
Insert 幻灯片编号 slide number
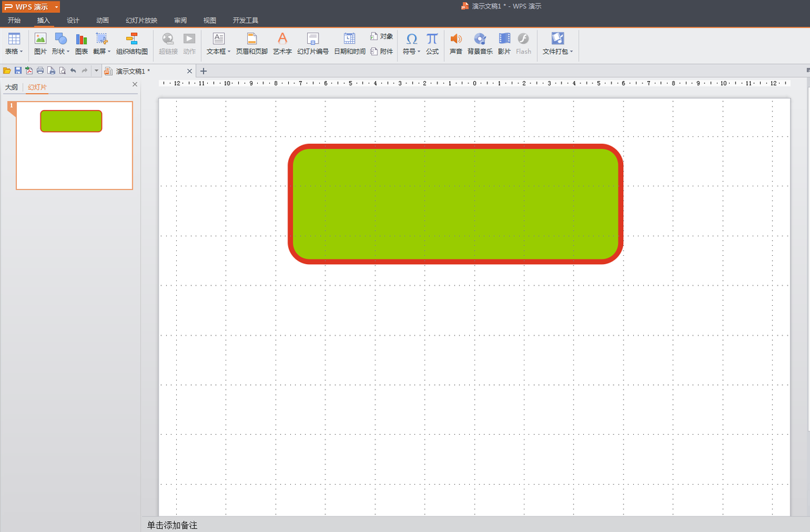tap(313, 40)
